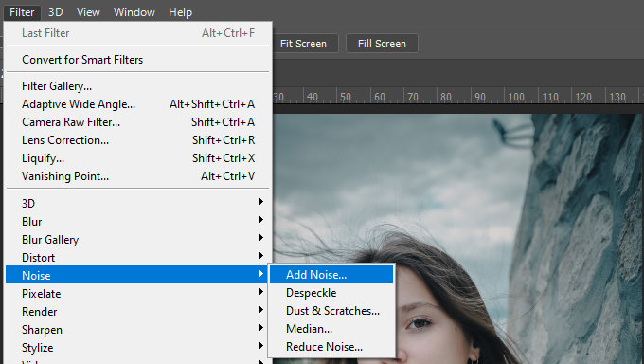
Task: Open the Window menu
Action: (134, 12)
